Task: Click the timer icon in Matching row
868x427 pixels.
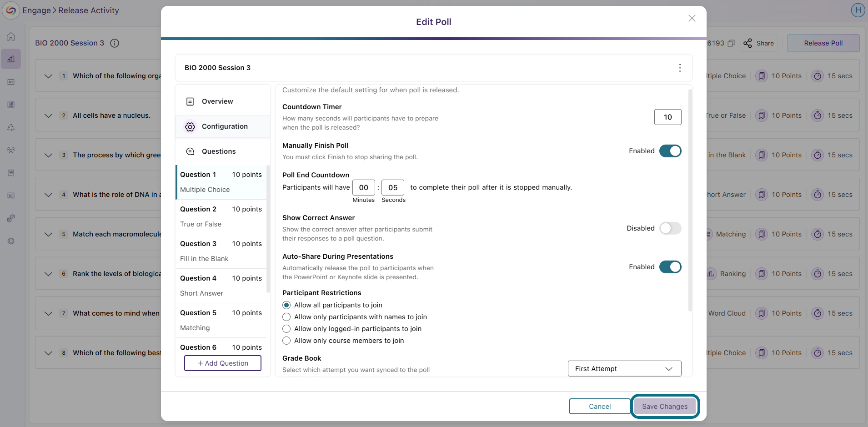Action: point(818,234)
